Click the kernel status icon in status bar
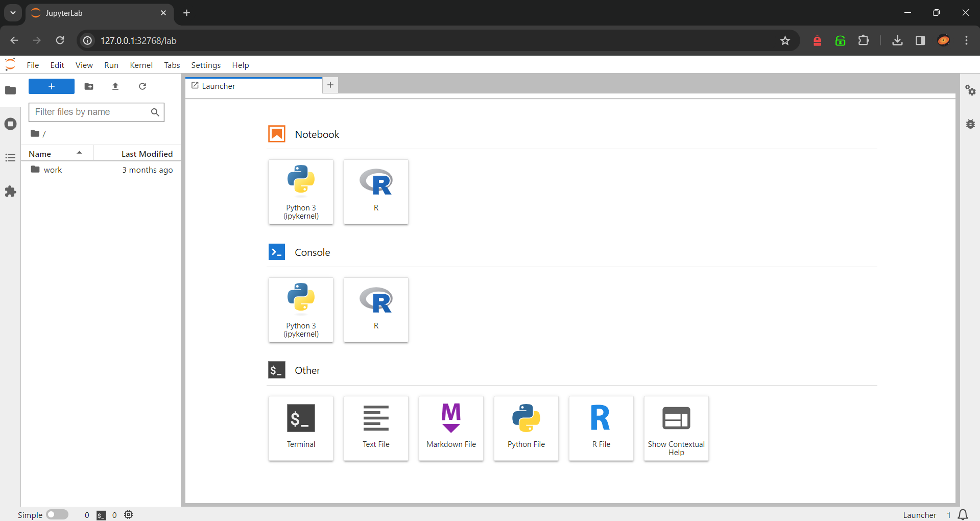This screenshot has width=980, height=521. click(x=129, y=515)
